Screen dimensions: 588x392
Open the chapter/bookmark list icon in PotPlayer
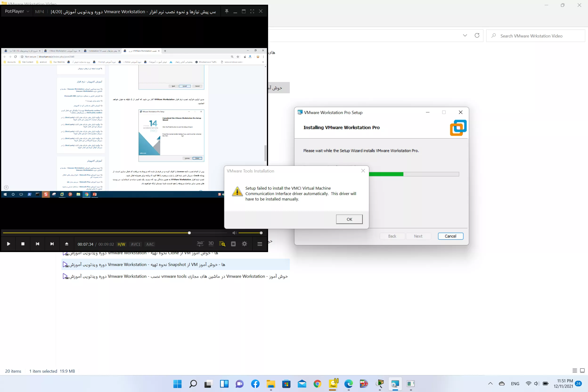(233, 244)
